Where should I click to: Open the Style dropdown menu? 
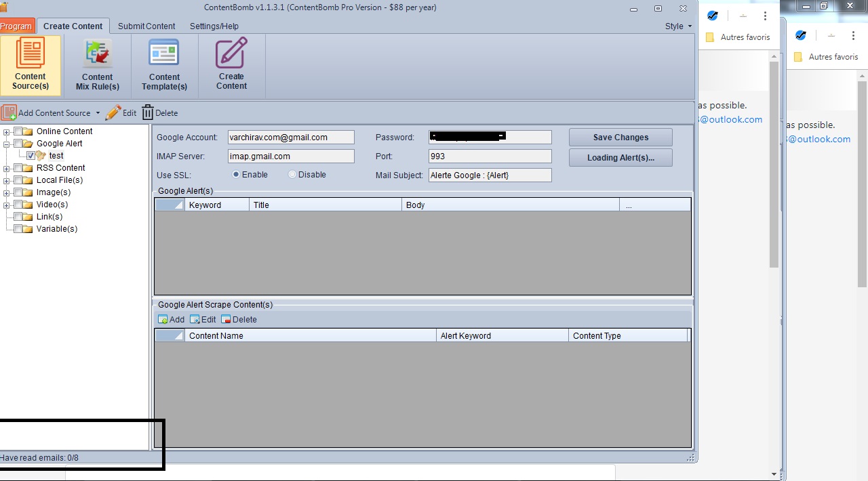coord(678,26)
